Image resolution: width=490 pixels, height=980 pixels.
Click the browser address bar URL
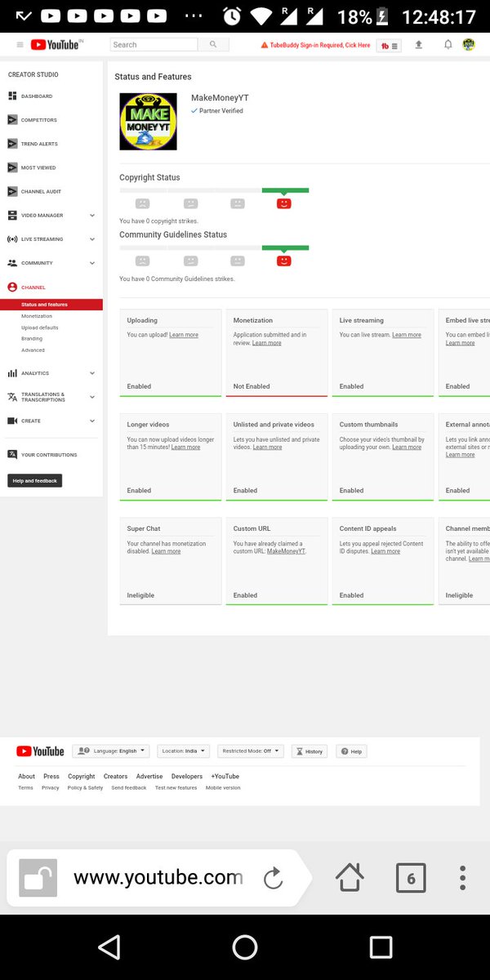tap(158, 878)
